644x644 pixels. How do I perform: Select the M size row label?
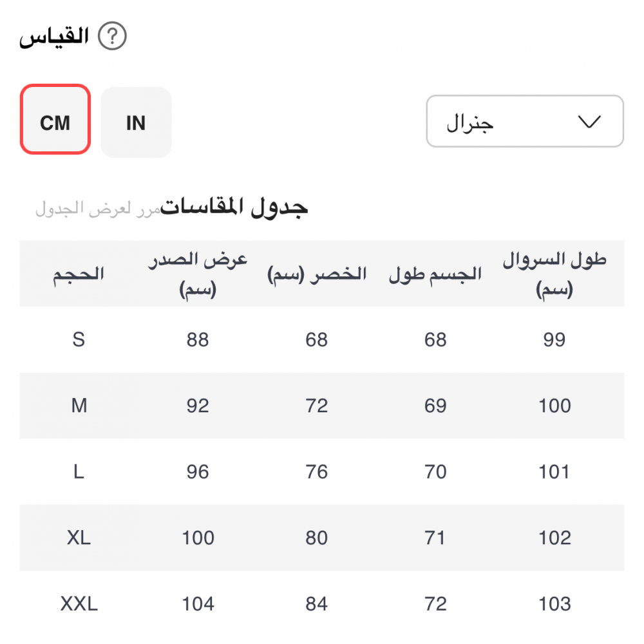(x=79, y=406)
